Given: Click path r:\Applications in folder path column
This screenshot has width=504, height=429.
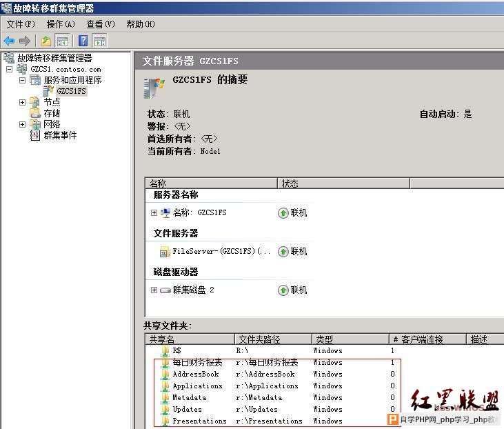Looking at the screenshot, I should point(267,386).
